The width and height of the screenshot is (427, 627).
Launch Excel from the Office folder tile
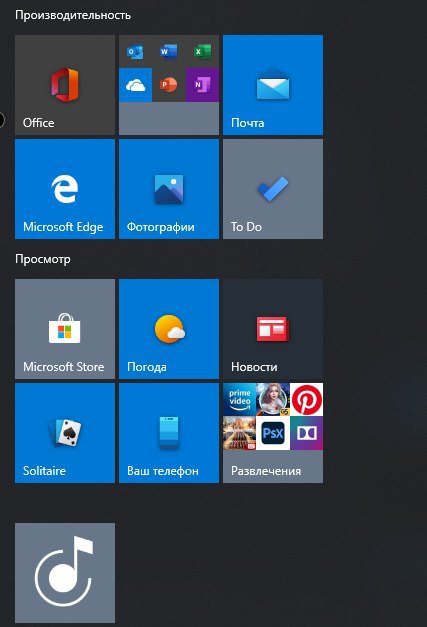202,52
